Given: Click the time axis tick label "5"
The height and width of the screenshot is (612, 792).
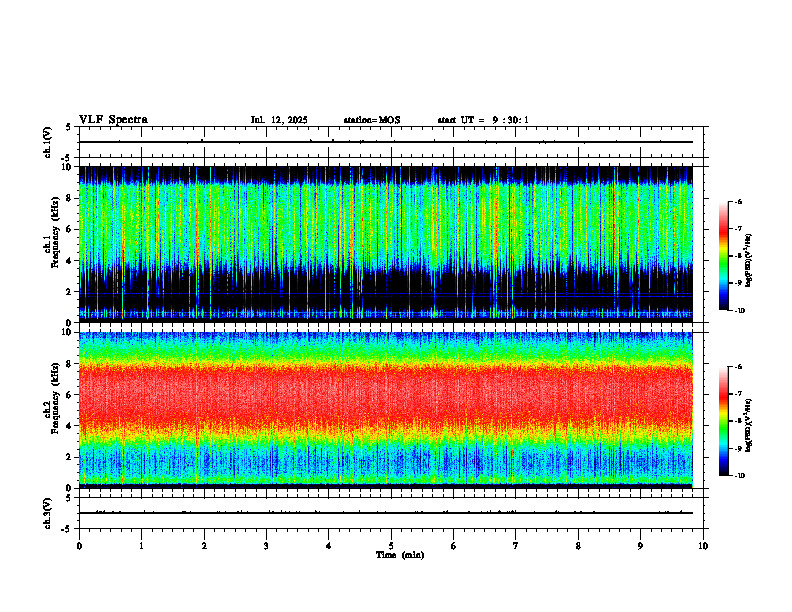Looking at the screenshot, I should [x=391, y=546].
